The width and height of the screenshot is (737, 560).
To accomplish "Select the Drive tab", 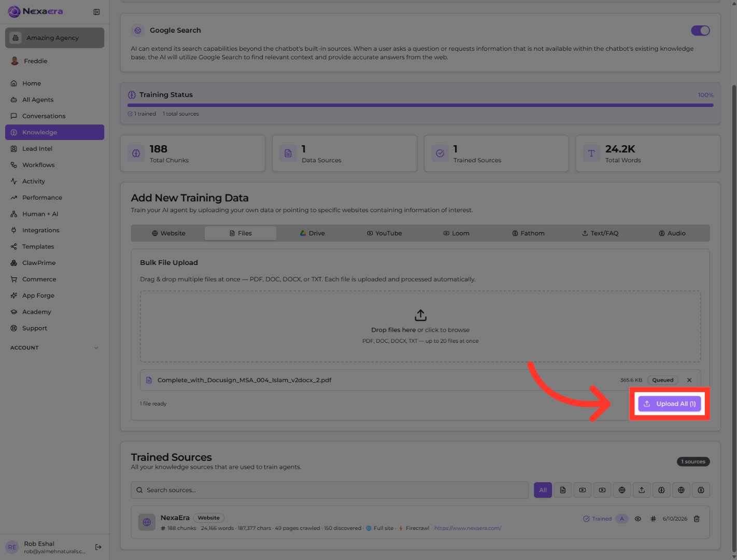I will pyautogui.click(x=313, y=233).
